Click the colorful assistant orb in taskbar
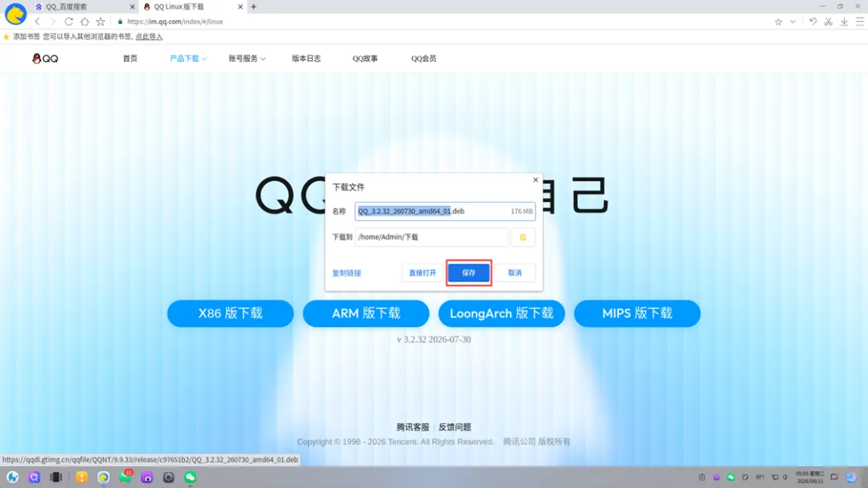This screenshot has height=488, width=868. tap(851, 477)
